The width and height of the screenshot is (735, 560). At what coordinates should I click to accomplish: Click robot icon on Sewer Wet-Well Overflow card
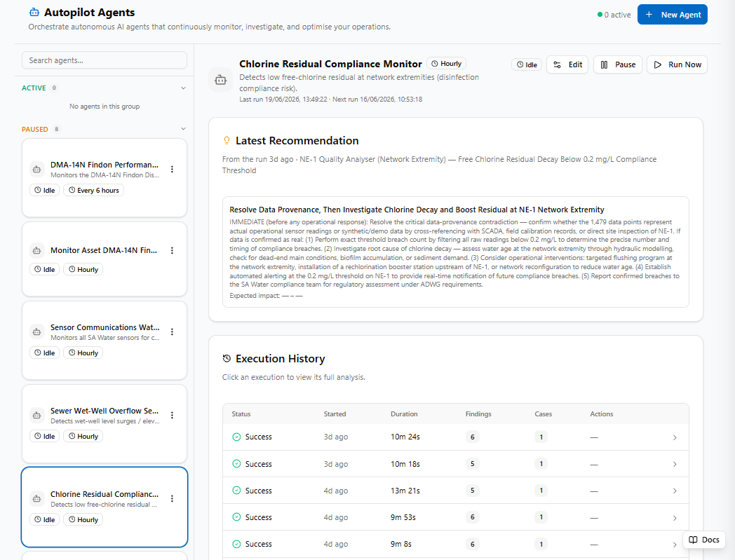pos(36,415)
